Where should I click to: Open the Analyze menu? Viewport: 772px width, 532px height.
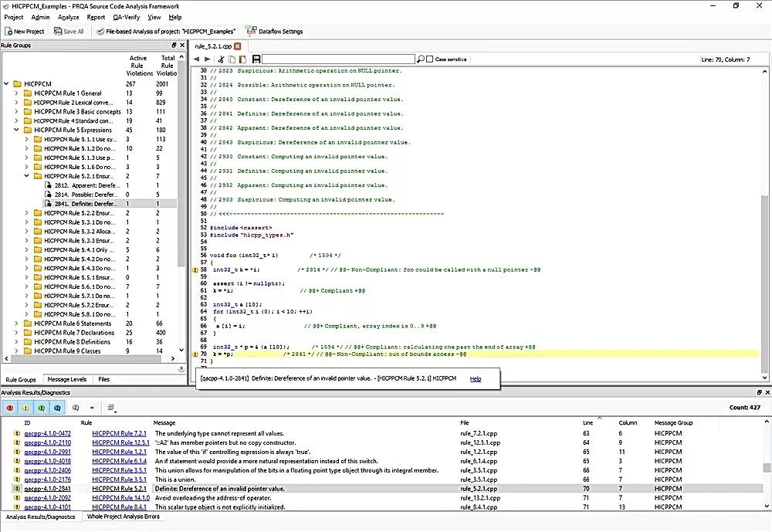[69, 17]
